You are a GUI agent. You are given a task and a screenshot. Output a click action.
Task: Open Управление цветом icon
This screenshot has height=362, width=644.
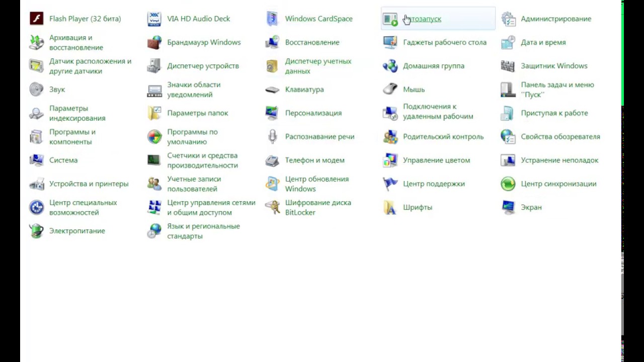(x=390, y=160)
